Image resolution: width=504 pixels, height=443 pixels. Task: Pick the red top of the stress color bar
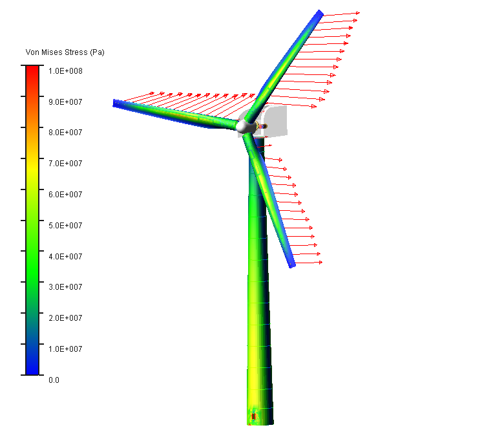click(32, 70)
